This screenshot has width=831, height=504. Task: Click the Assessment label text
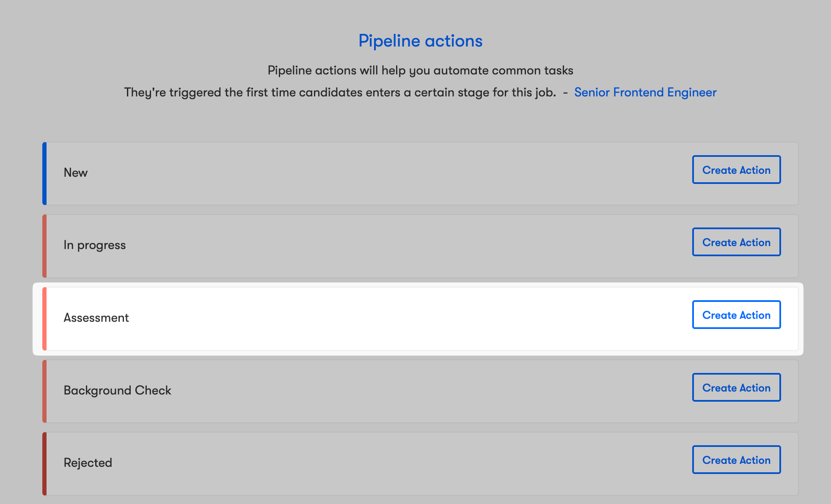(x=96, y=318)
